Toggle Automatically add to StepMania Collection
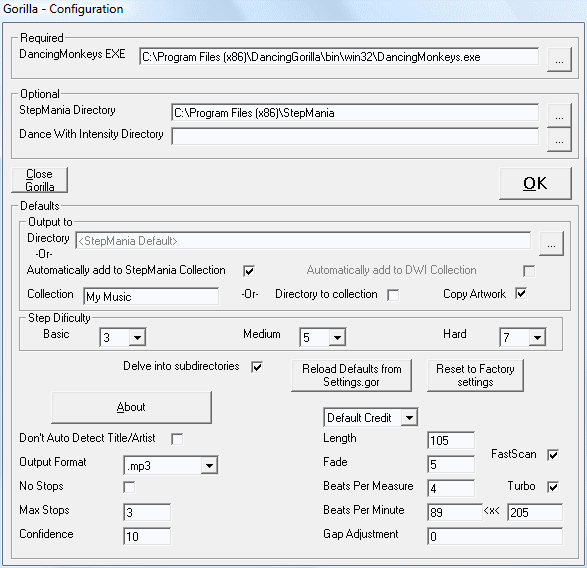 (x=249, y=271)
